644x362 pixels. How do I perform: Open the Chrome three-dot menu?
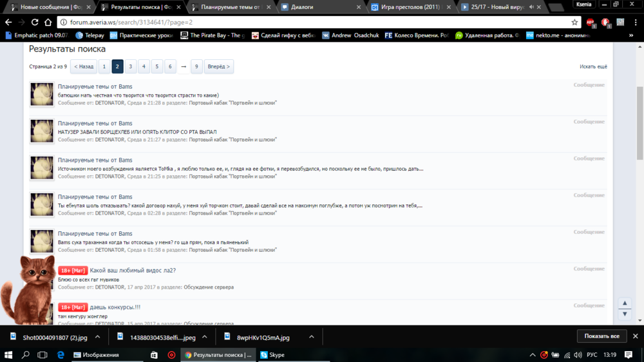click(636, 22)
